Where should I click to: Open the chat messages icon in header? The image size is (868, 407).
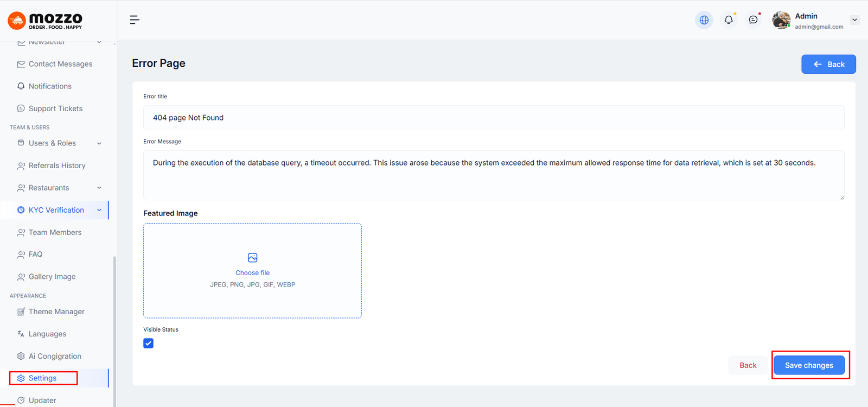pos(753,20)
